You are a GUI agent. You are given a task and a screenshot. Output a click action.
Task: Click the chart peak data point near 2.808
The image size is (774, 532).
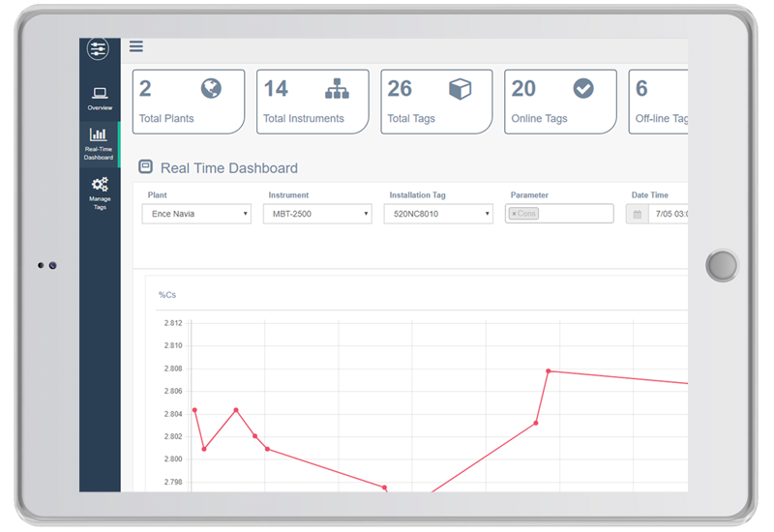549,371
